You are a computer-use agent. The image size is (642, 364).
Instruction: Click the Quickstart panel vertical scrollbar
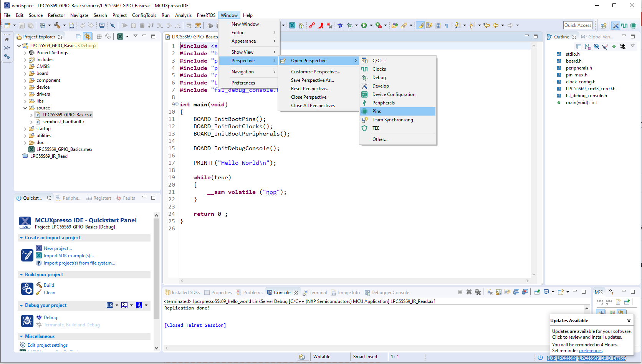156,269
